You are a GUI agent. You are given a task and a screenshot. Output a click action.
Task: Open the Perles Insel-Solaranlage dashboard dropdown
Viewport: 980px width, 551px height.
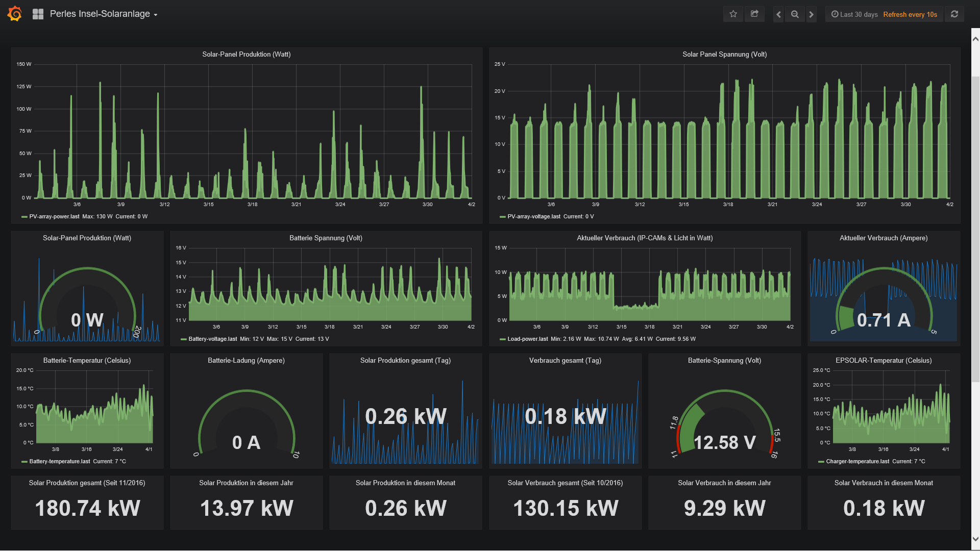pos(104,14)
